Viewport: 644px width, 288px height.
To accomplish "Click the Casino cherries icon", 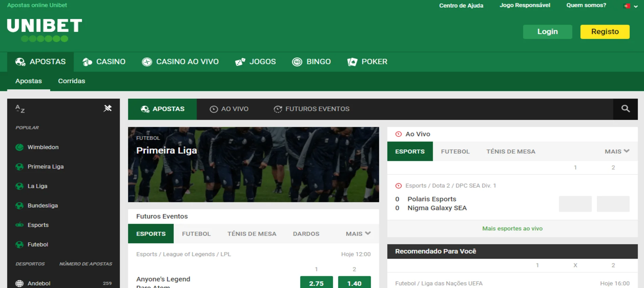I will point(87,62).
